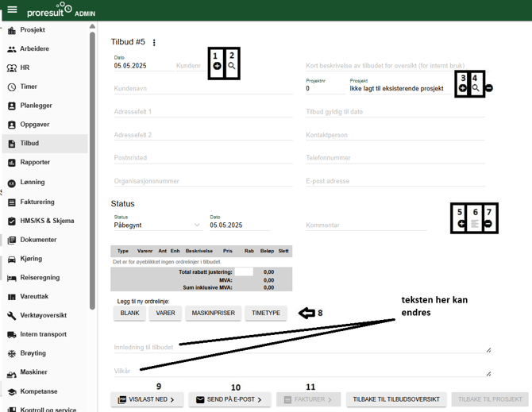
Task: Remove project link with minus icon
Action: 488,88
